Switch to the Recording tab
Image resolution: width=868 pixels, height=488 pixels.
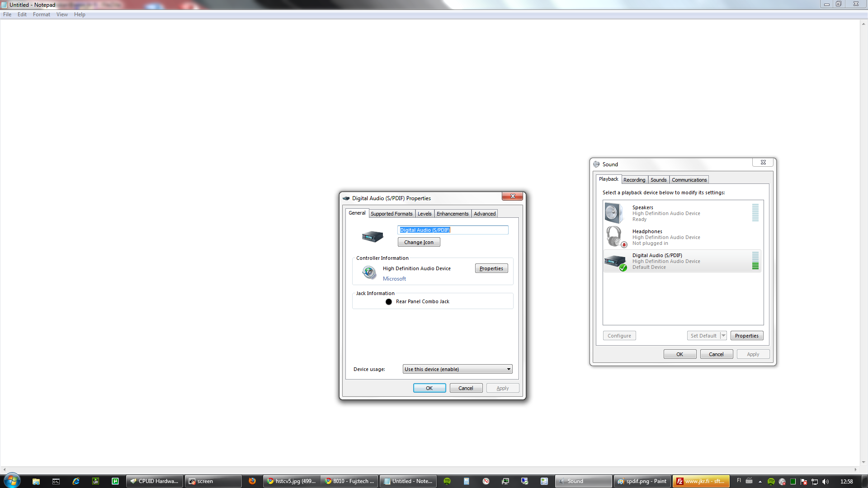(634, 180)
